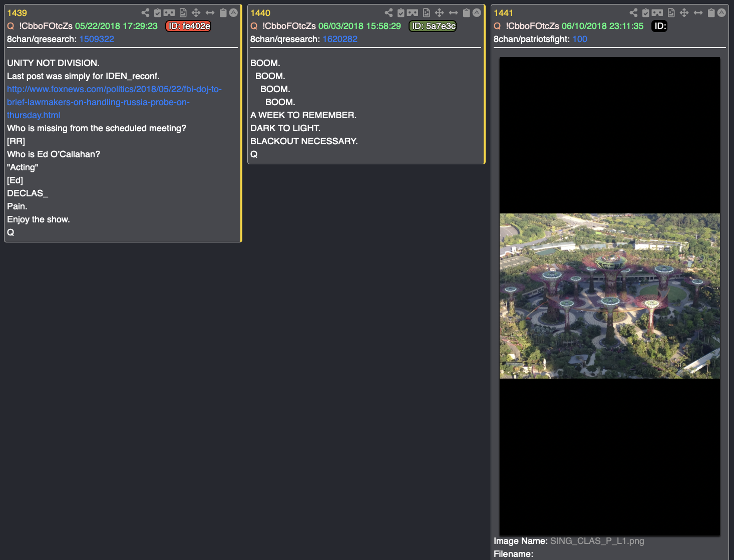Click the image file icon on post 1440
This screenshot has height=560, width=734.
(427, 13)
